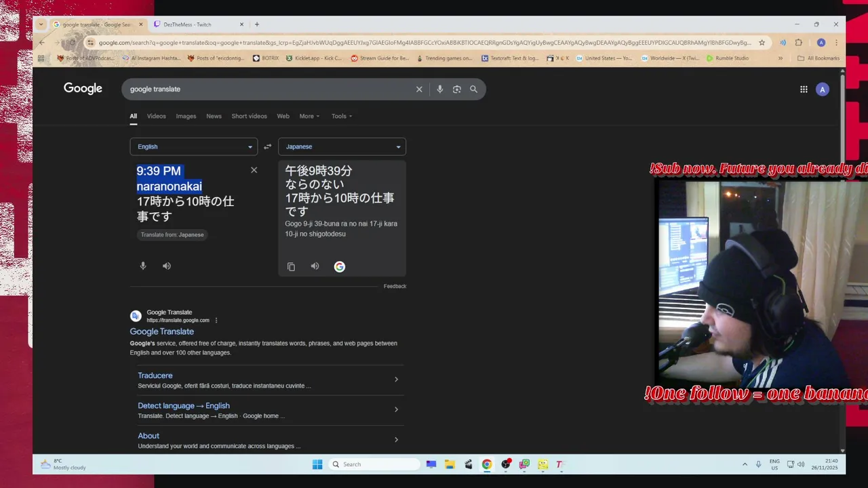The width and height of the screenshot is (868, 488).
Task: Select source language English dropdown
Action: click(x=194, y=146)
